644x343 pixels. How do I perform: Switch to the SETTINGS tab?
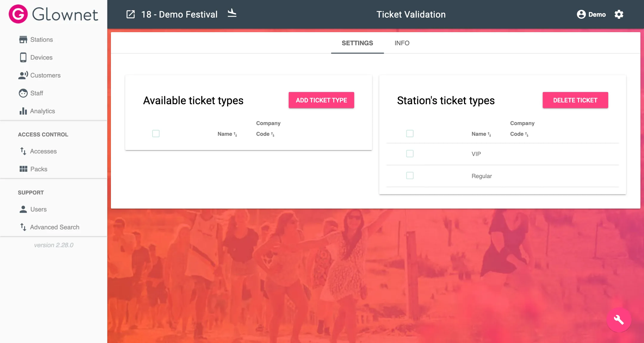(357, 43)
